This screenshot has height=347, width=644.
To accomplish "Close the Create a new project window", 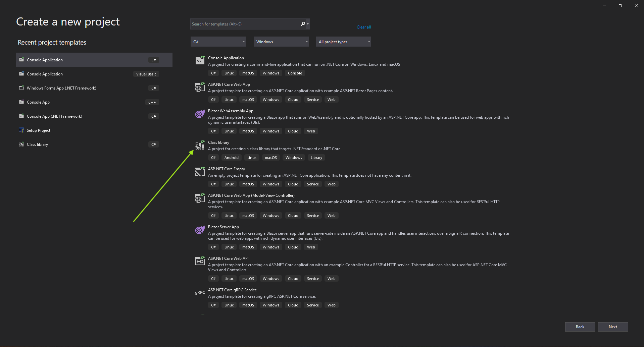I will coord(636,5).
